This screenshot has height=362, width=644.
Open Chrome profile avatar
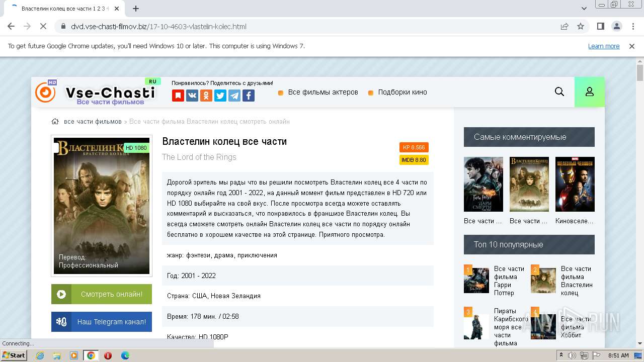[x=616, y=26]
